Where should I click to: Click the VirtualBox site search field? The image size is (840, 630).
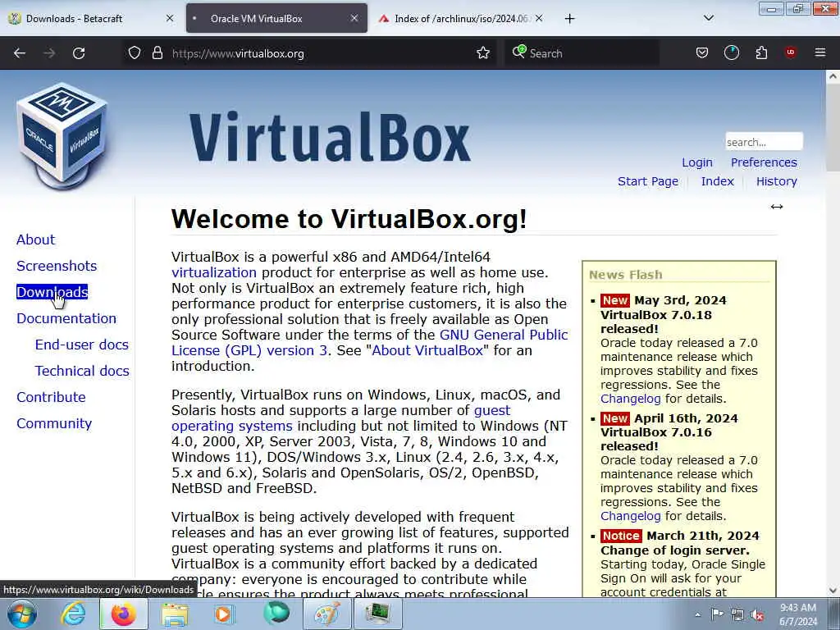[764, 142]
